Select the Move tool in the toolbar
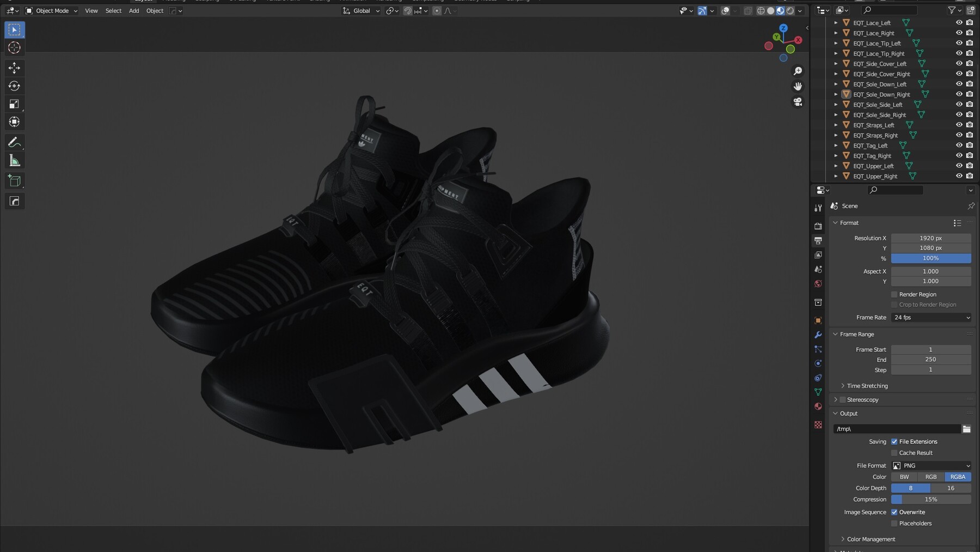The image size is (980, 552). (x=14, y=68)
